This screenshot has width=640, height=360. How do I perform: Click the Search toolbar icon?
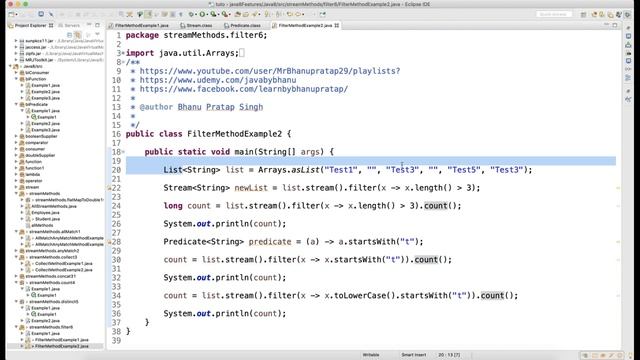pyautogui.click(x=254, y=14)
